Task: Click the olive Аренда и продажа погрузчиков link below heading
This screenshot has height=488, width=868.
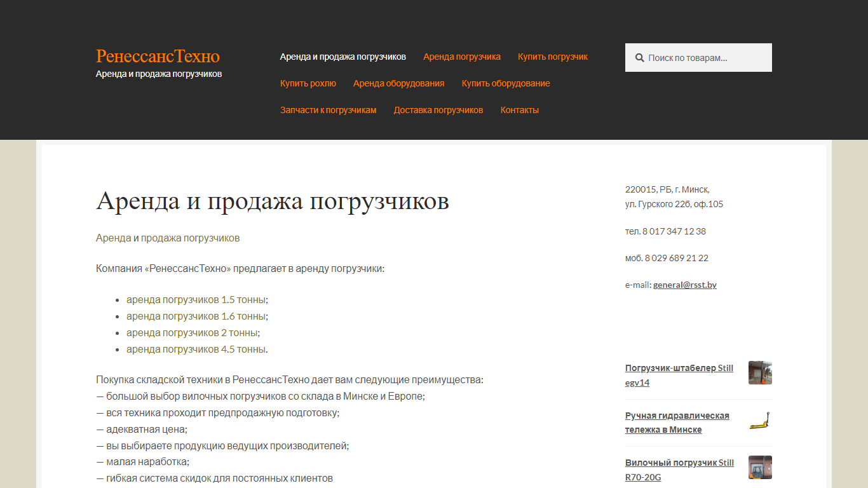Action: 168,238
